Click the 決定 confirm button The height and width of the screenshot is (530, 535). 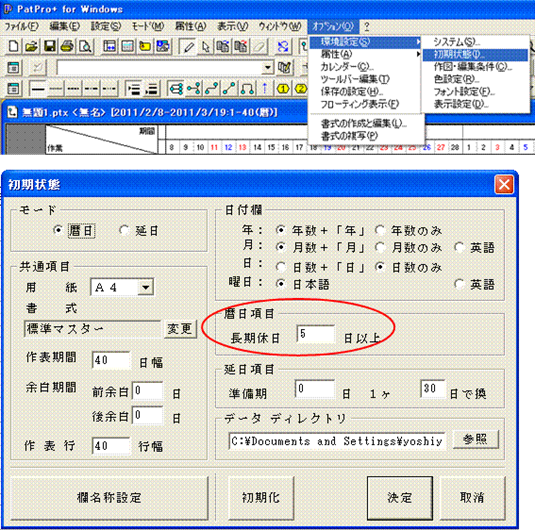pos(400,498)
